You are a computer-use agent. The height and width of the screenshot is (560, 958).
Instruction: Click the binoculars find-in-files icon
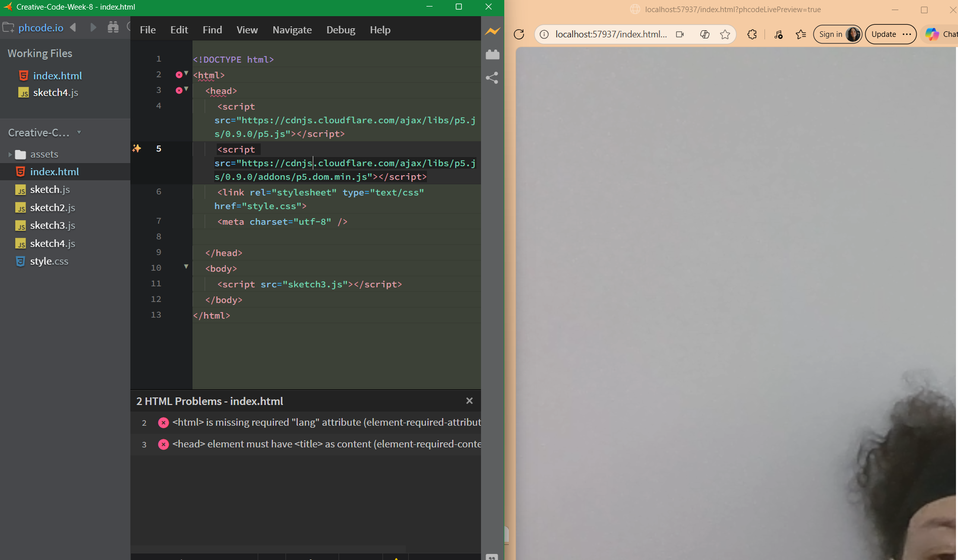point(113,27)
